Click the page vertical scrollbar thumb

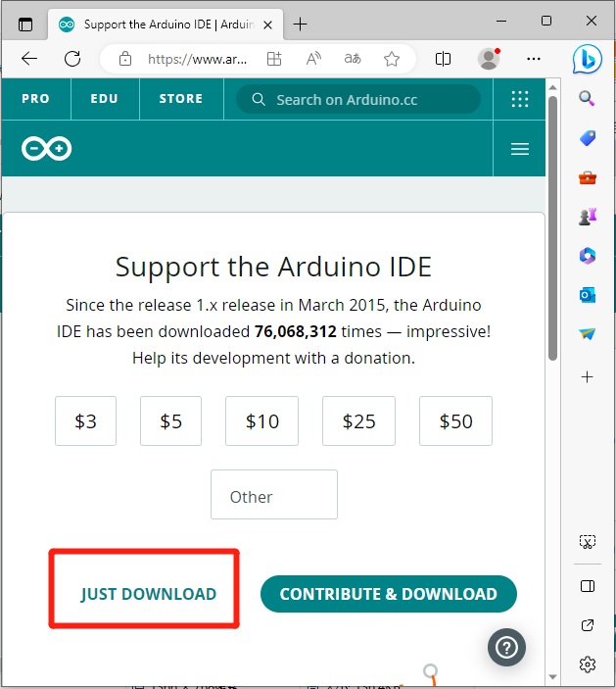click(x=552, y=228)
